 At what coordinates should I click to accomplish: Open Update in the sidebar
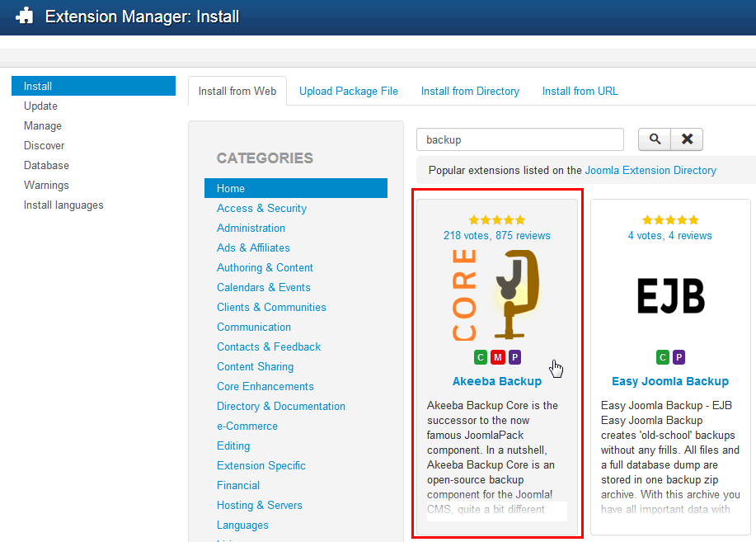(40, 106)
